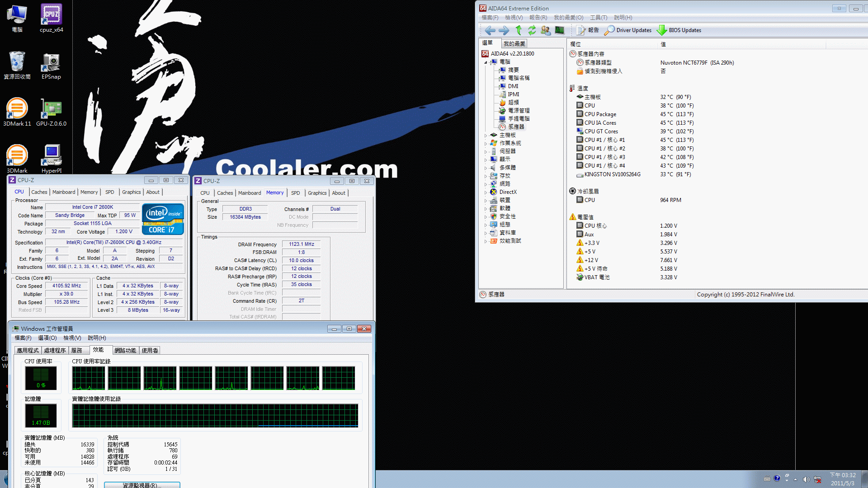Click the help question-mark tray icon
Screen dimensions: 868x488
pos(777,479)
